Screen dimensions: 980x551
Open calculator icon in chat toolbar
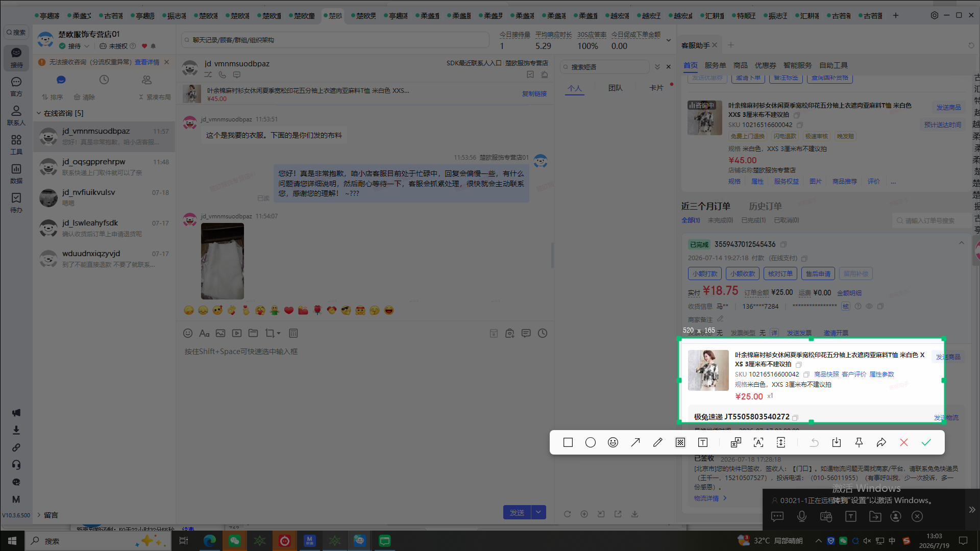(x=293, y=333)
